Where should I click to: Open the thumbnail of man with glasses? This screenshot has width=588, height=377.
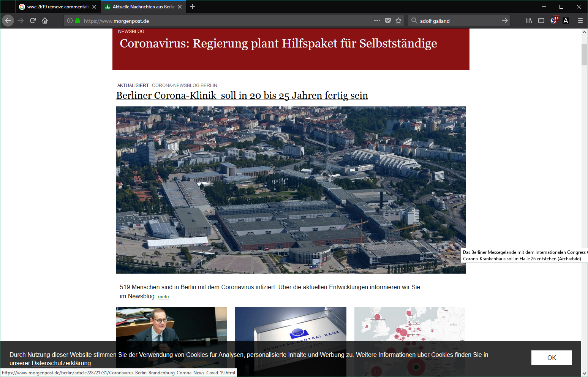172,342
